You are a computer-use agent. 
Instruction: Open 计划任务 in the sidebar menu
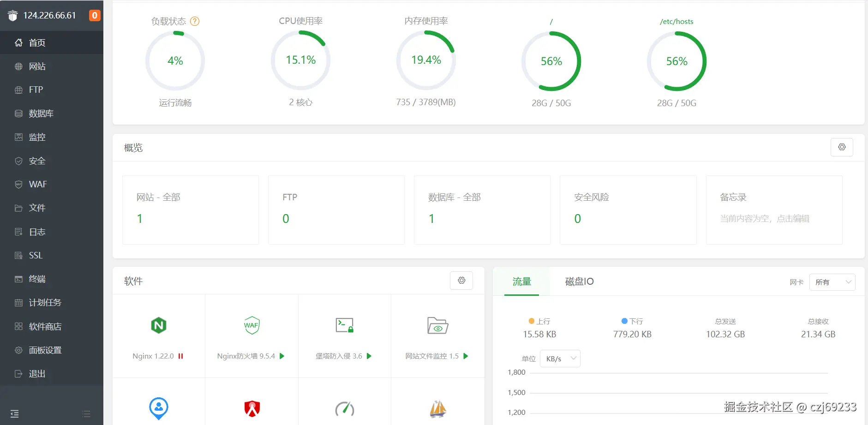click(52, 303)
